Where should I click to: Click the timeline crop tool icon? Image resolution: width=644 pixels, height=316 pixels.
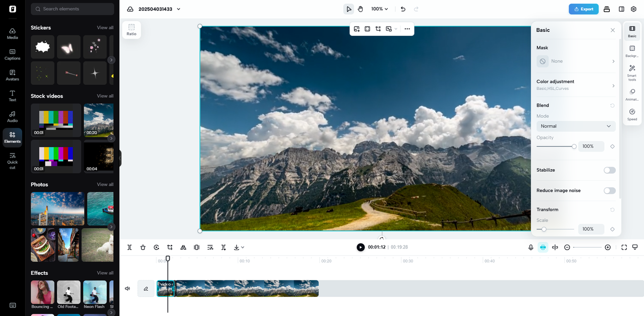170,247
